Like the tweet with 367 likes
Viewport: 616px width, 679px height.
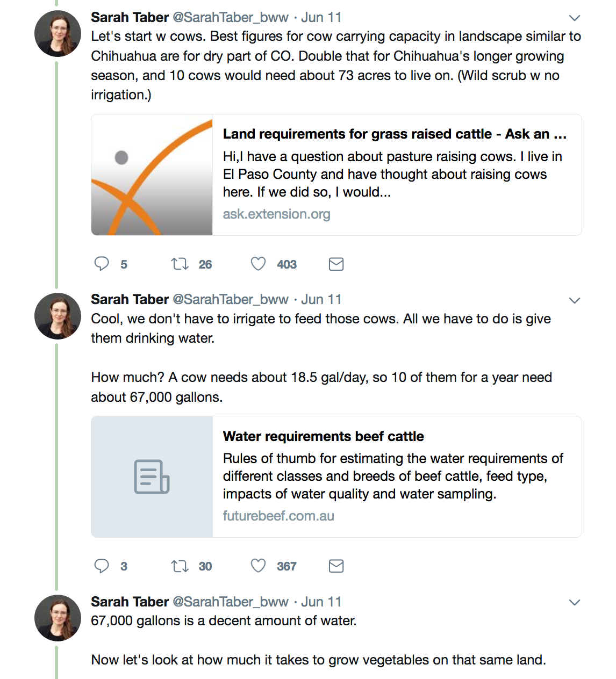(259, 566)
